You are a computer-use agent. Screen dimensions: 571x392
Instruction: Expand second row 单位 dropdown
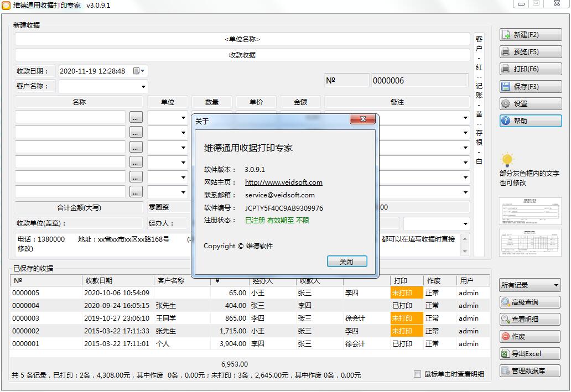183,133
